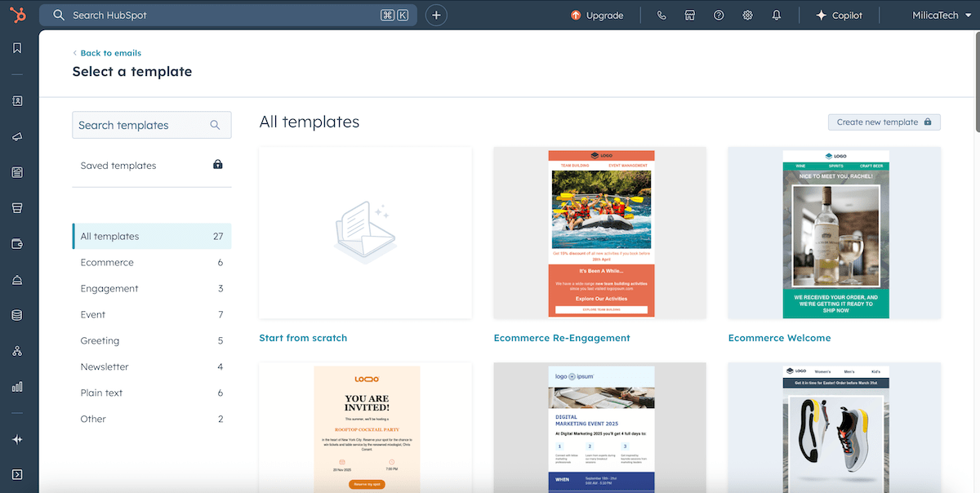The height and width of the screenshot is (493, 980).
Task: Check notifications via the bell icon
Action: (776, 15)
